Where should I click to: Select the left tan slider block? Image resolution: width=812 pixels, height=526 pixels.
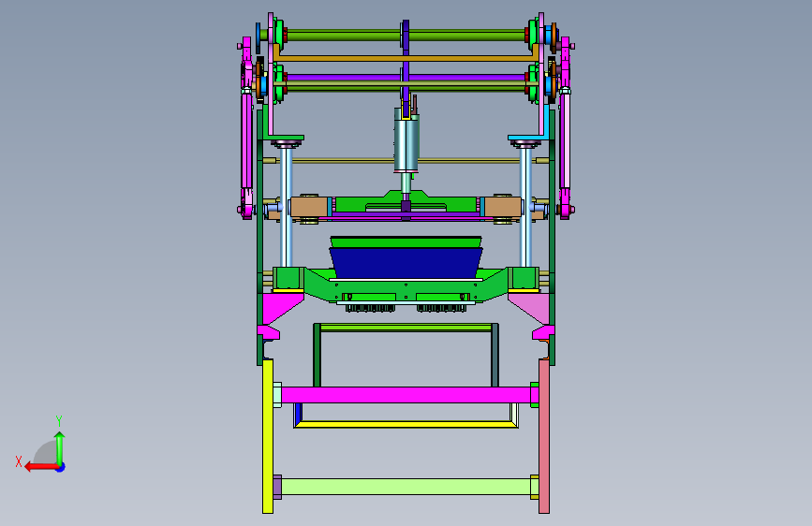point(309,207)
